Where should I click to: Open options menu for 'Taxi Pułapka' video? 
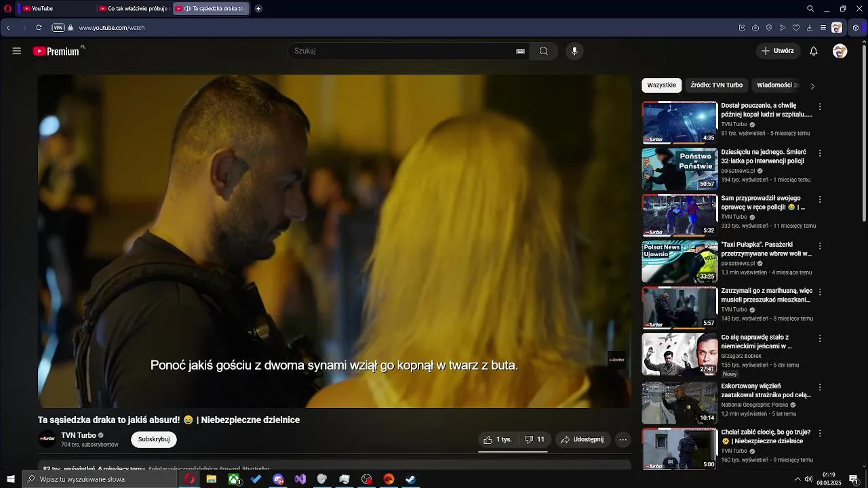point(820,246)
